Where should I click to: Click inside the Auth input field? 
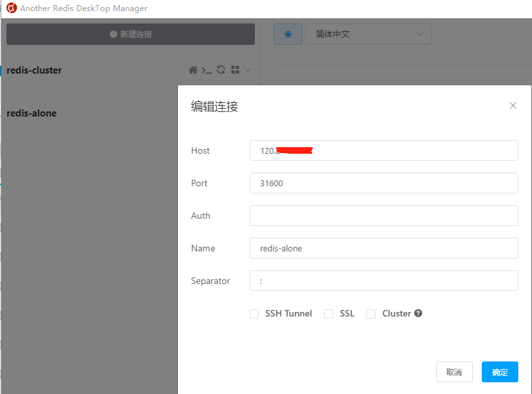click(x=383, y=216)
